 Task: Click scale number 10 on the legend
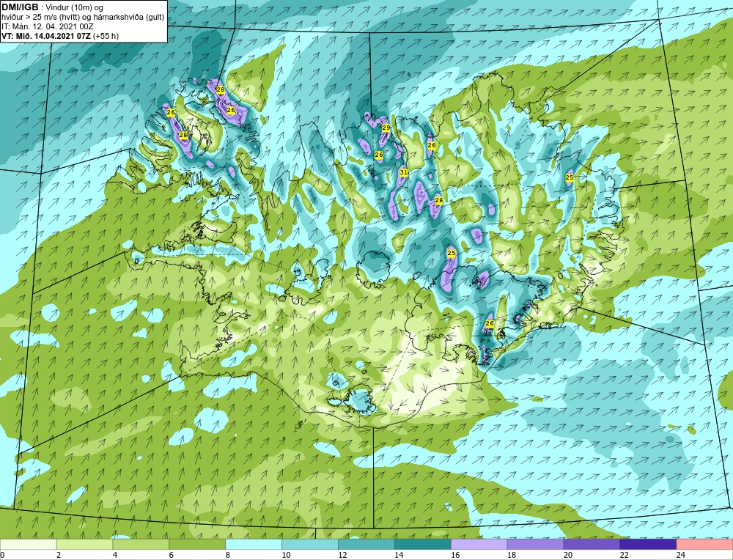click(x=286, y=555)
